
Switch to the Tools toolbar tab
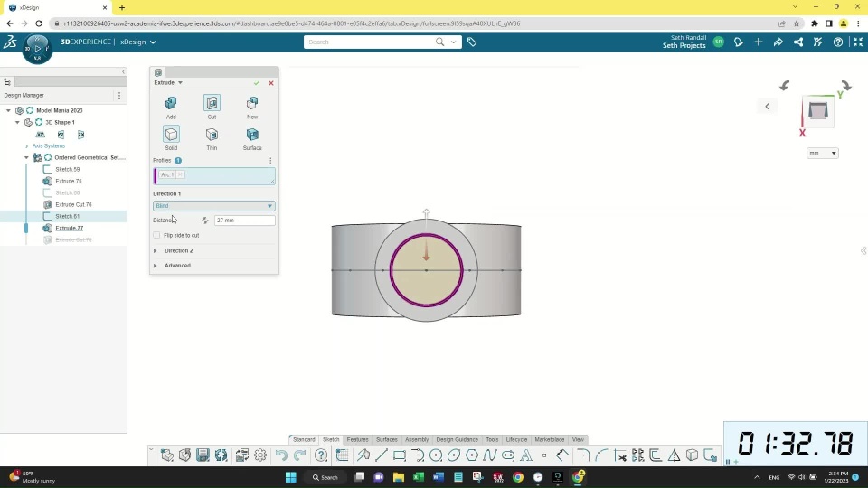pyautogui.click(x=492, y=439)
